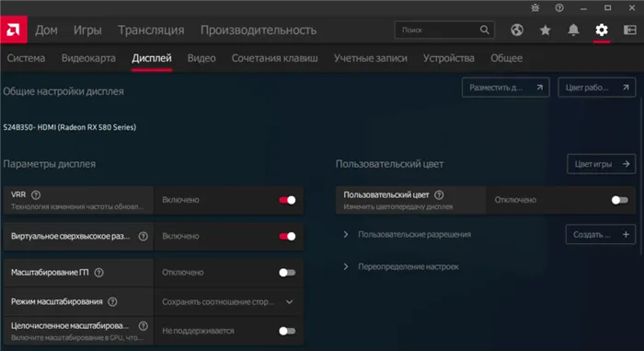Enable Масштабирование ГП toggle
The image size is (644, 351).
287,273
